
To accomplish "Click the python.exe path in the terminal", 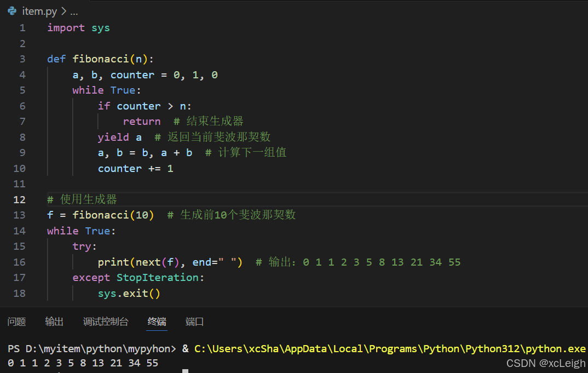I will point(390,348).
